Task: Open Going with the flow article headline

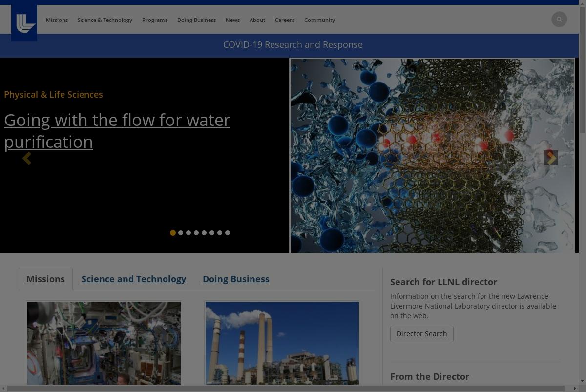Action: [x=117, y=131]
